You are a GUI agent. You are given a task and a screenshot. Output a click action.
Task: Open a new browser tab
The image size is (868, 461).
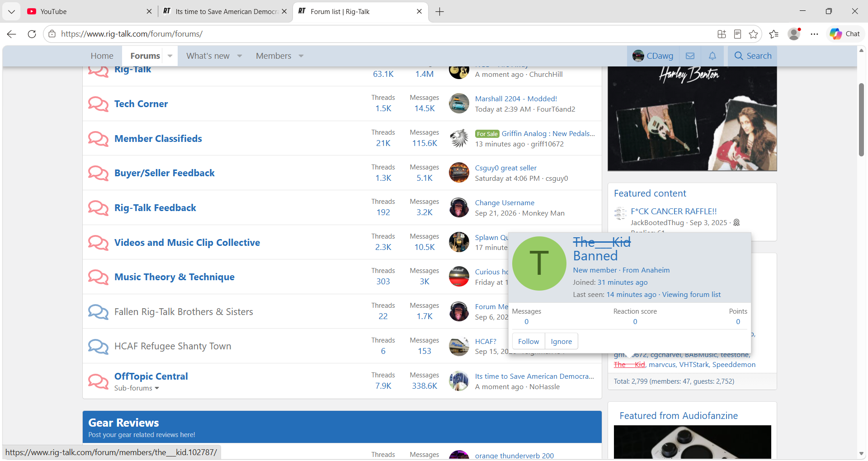[x=439, y=11]
